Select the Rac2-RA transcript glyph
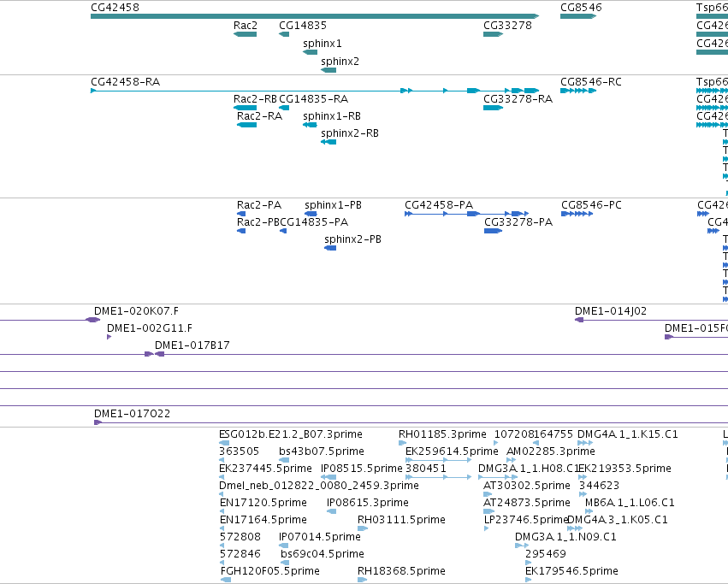Image resolution: width=728 pixels, height=584 pixels. pyautogui.click(x=246, y=125)
